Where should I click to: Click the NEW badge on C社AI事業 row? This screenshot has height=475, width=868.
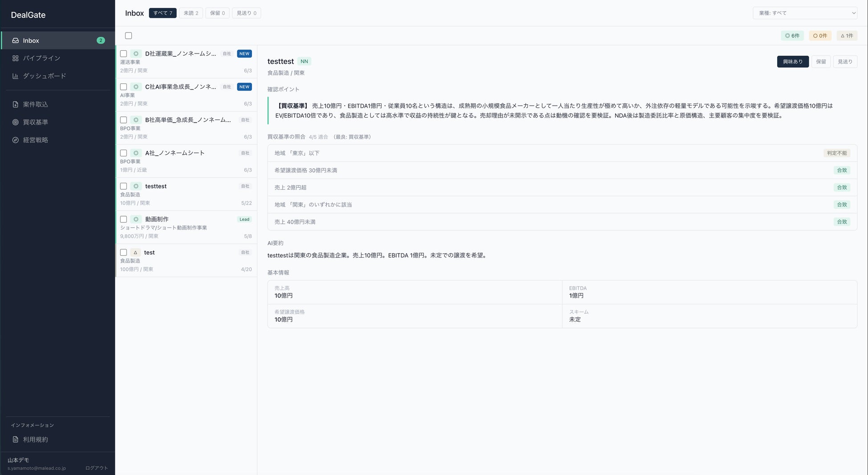[x=244, y=87]
